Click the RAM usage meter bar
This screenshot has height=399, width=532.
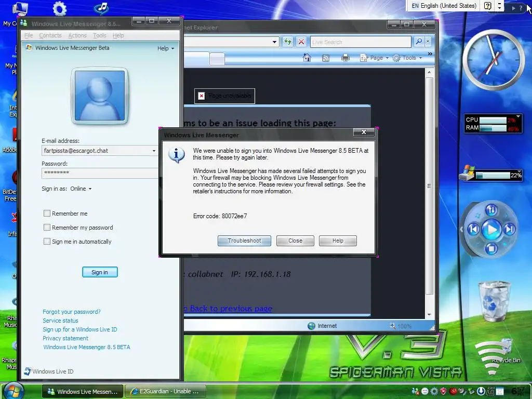(493, 128)
